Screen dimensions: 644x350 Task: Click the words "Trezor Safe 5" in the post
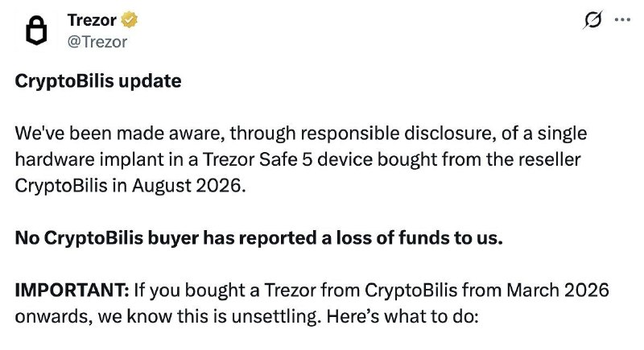coord(258,159)
